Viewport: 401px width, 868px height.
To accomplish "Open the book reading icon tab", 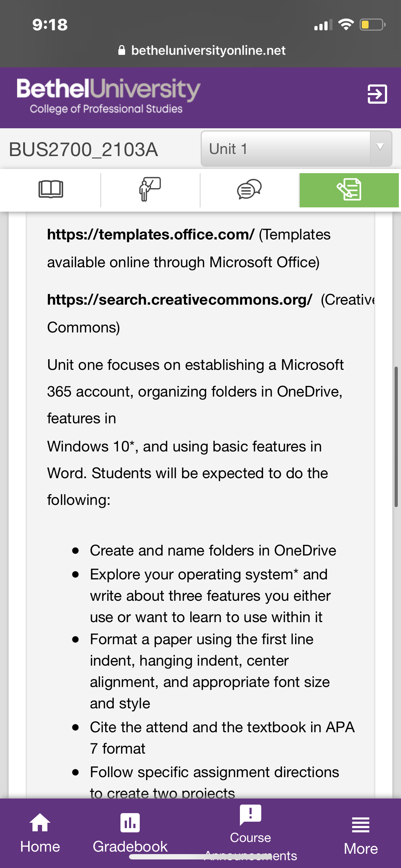I will pyautogui.click(x=51, y=190).
